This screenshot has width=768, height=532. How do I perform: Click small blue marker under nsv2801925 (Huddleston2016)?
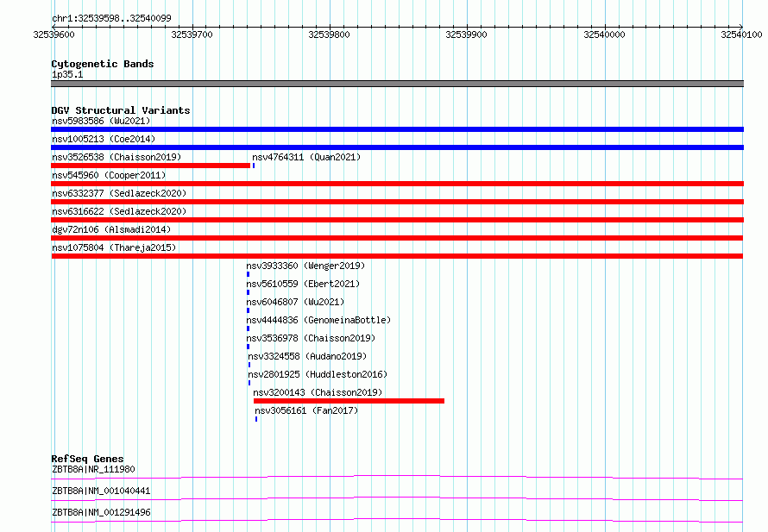click(x=249, y=383)
